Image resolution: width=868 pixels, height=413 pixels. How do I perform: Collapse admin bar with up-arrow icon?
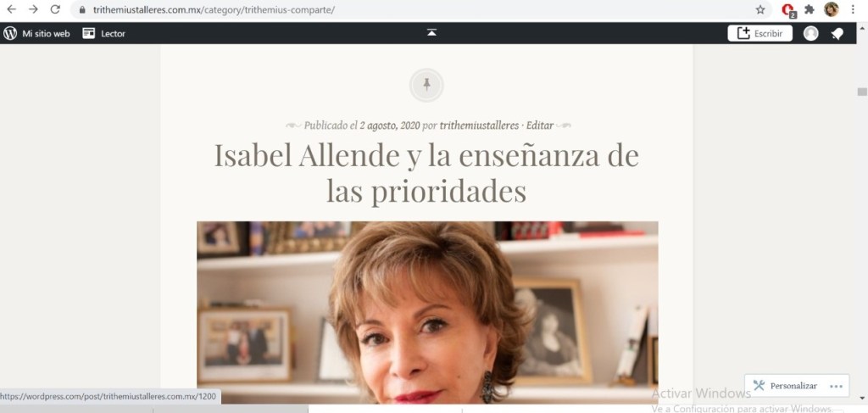431,33
